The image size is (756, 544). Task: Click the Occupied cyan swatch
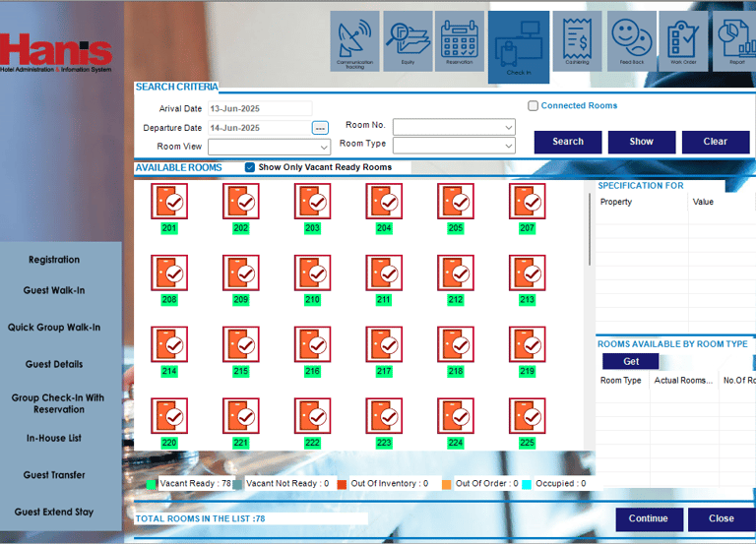(527, 484)
